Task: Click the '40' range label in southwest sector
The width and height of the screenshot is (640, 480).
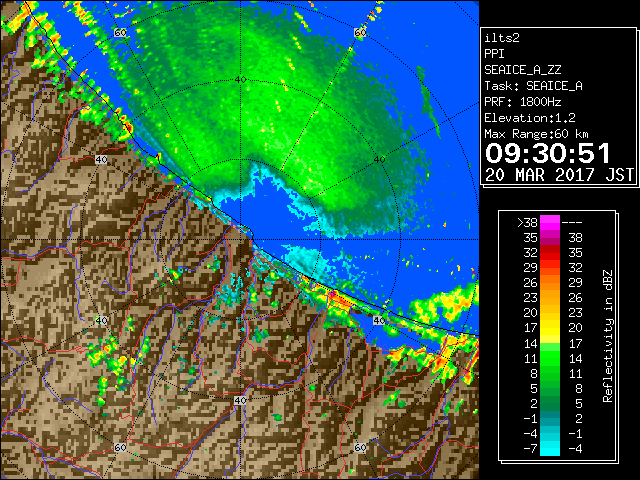Action: tap(101, 320)
